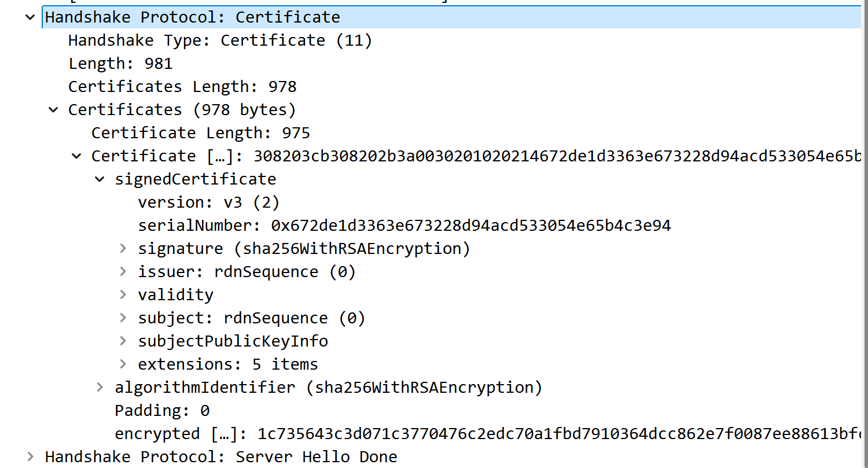Screen dimensions: 868x468
Task: Expand the algorithmIdentifier node
Action: pos(100,388)
